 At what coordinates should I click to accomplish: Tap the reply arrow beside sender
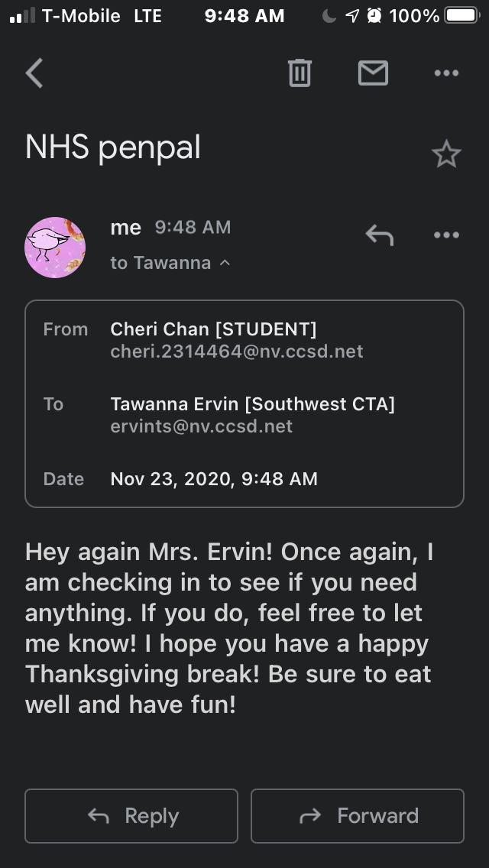[379, 235]
